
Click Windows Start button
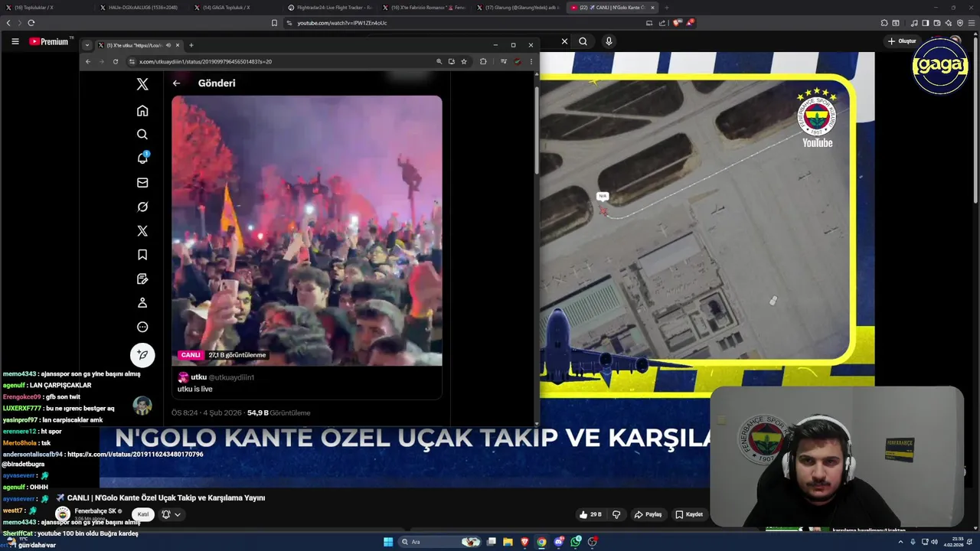[x=388, y=542]
